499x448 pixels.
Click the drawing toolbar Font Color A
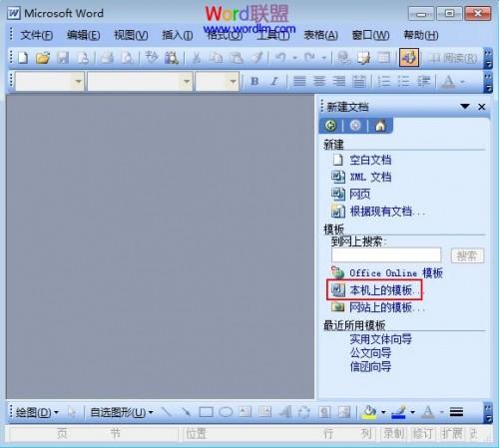428,413
